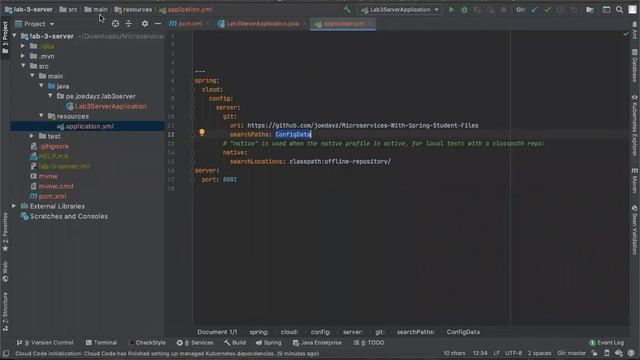The image size is (640, 360).
Task: Click the inspection green checkmark in editor
Action: click(626, 34)
